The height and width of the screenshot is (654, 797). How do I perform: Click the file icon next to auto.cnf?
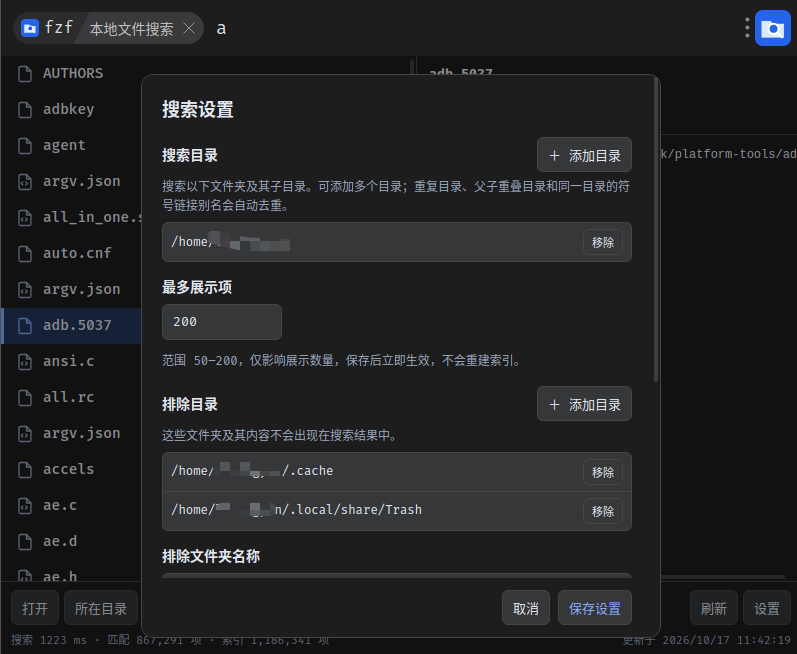click(25, 254)
